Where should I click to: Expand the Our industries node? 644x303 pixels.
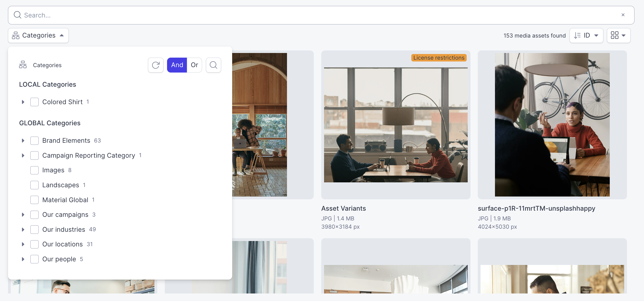pyautogui.click(x=23, y=229)
